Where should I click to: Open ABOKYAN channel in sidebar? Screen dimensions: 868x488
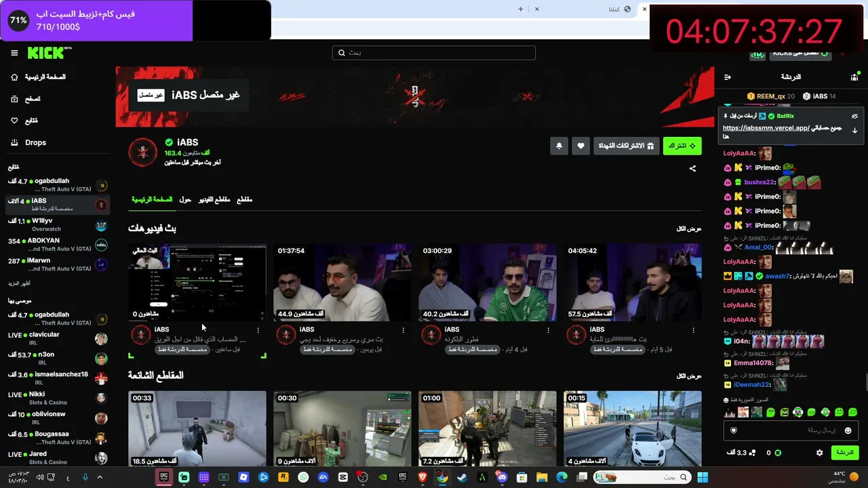click(x=58, y=245)
